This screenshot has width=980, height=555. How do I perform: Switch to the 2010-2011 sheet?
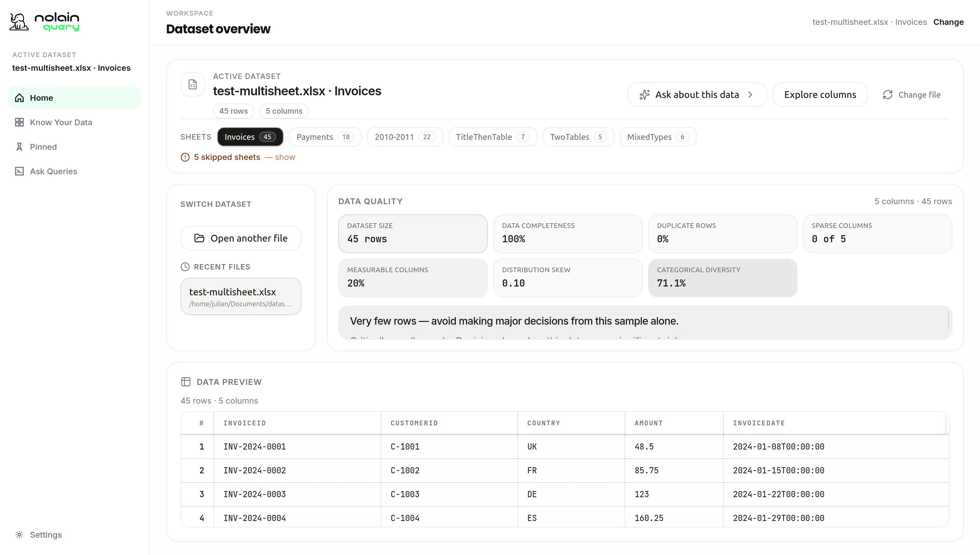coord(405,137)
